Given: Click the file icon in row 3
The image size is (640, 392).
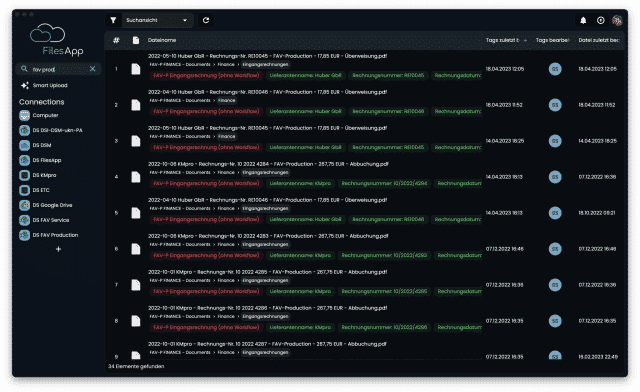Looking at the screenshot, I should click(136, 141).
